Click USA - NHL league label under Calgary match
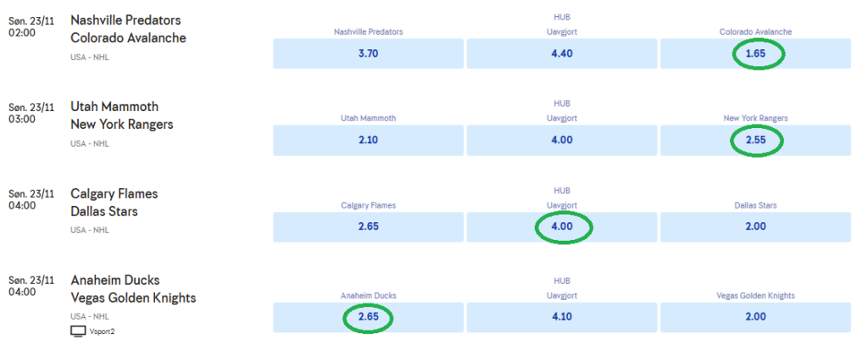The width and height of the screenshot is (868, 351). pos(89,231)
